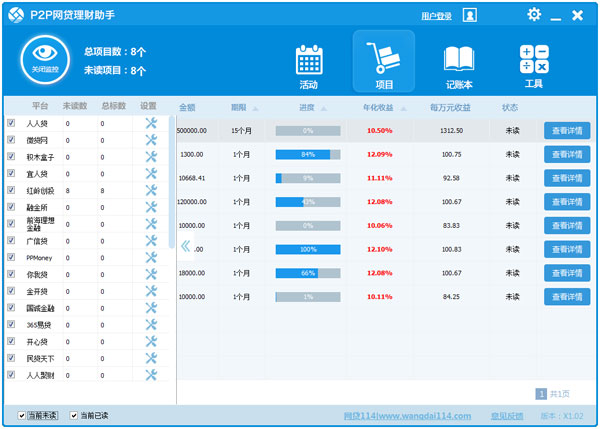600x429 pixels.
Task: Click settings tools icon for PPMoney
Action: pos(151,257)
